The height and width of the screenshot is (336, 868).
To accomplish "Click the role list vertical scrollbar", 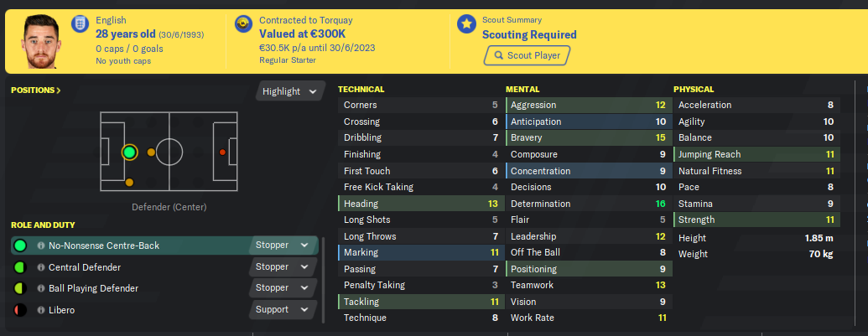I will pyautogui.click(x=323, y=280).
